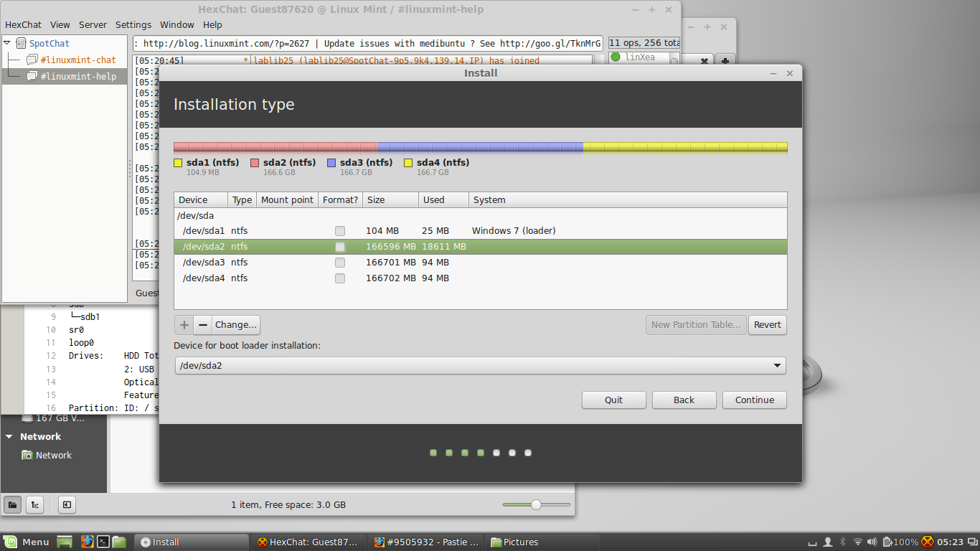Click the user account tray icon
This screenshot has height=551, width=980.
(x=828, y=542)
